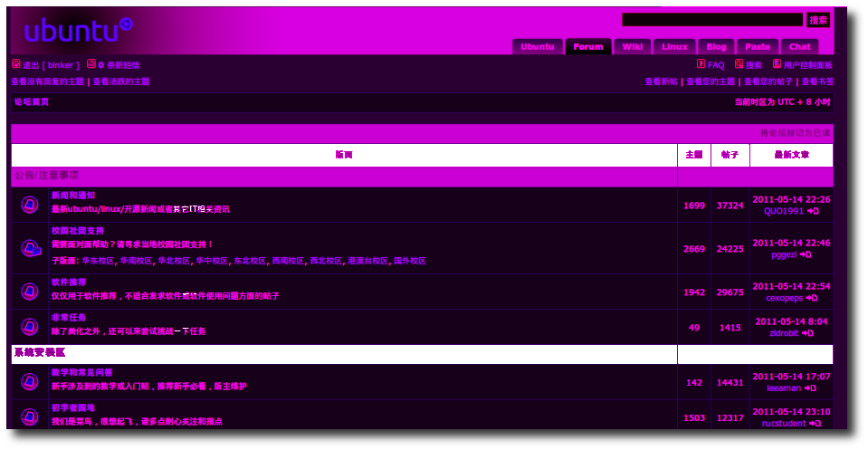The width and height of the screenshot is (868, 450).
Task: Log out via 退出 [ binker ] link
Action: point(51,65)
